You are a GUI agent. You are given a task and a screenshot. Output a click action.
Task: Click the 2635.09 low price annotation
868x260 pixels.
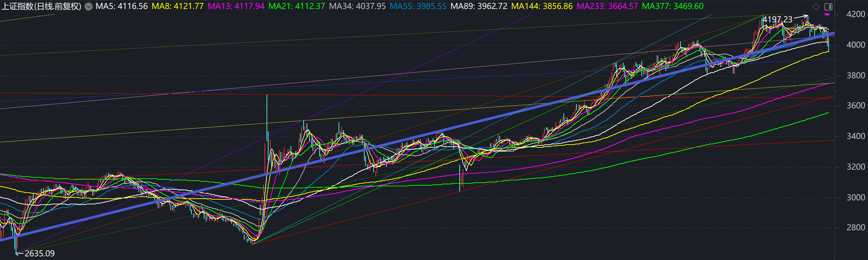tap(39, 253)
